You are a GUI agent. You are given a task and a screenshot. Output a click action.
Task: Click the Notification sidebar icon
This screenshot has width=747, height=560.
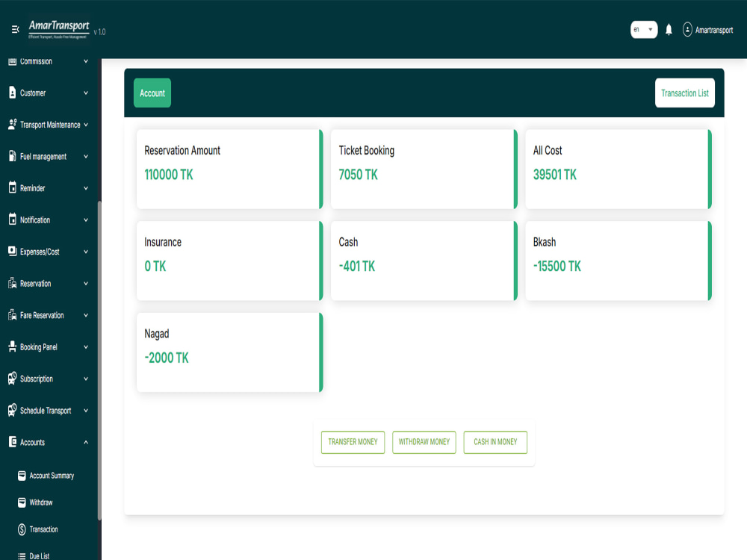tap(13, 220)
